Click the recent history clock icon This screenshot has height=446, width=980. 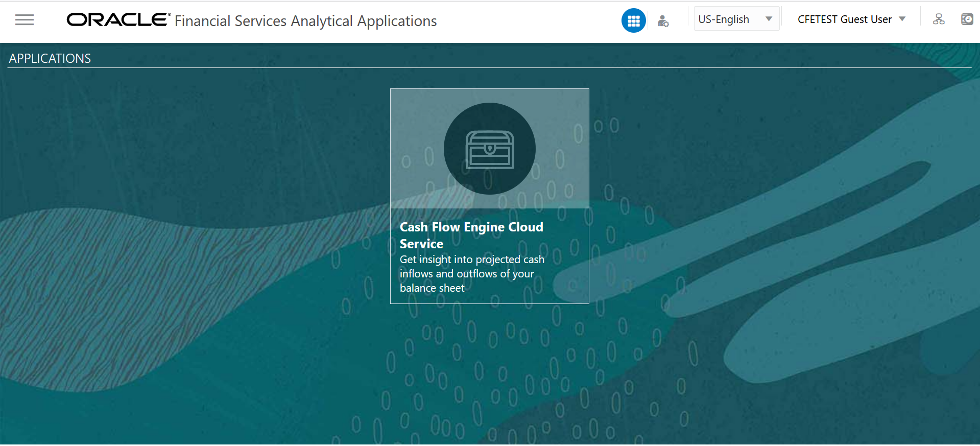click(967, 19)
